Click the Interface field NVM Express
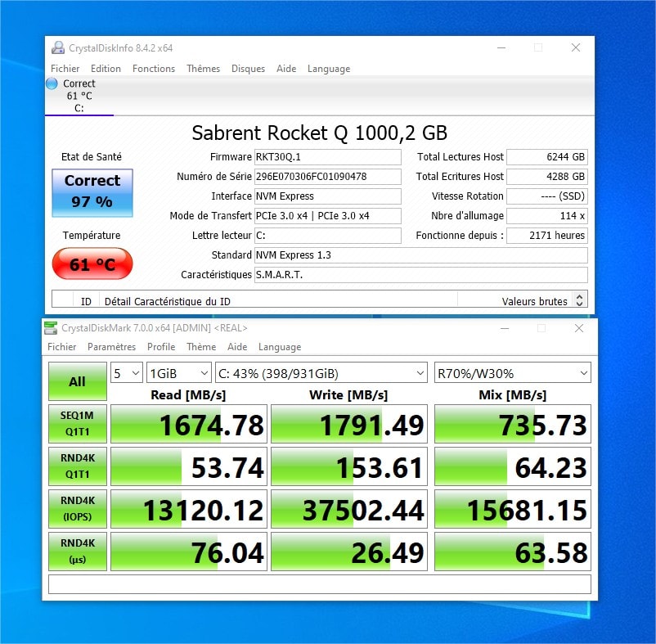 click(x=327, y=196)
